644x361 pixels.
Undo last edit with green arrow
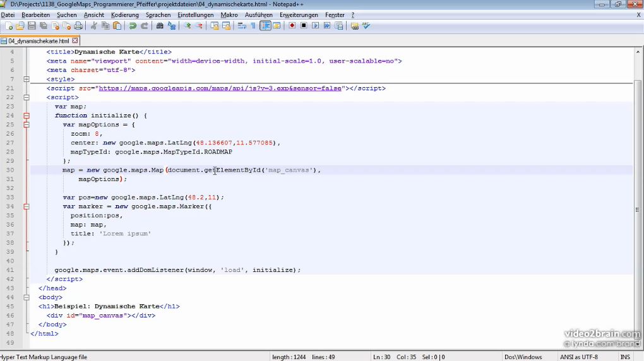click(133, 26)
